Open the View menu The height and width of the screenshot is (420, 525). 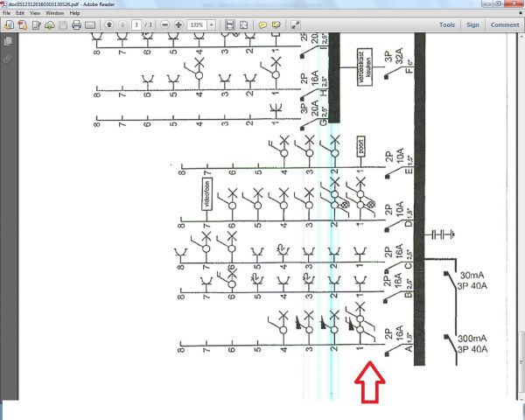click(x=35, y=13)
